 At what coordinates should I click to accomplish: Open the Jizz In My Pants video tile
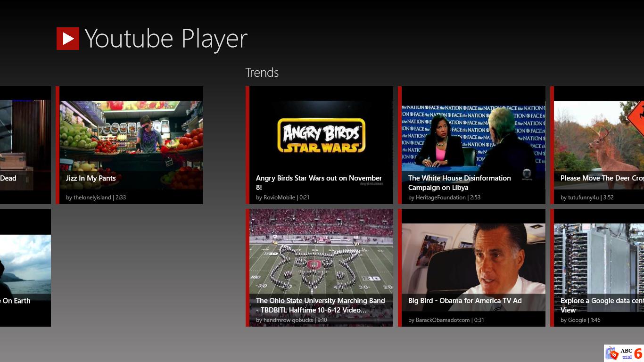point(129,145)
